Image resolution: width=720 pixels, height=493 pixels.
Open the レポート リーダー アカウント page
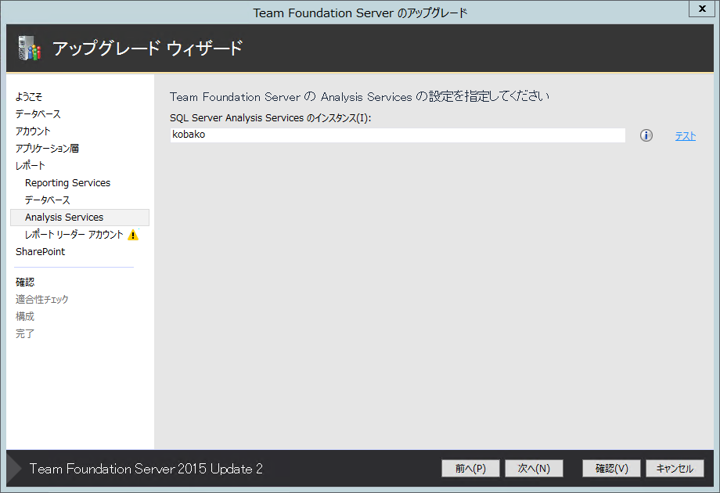[74, 235]
